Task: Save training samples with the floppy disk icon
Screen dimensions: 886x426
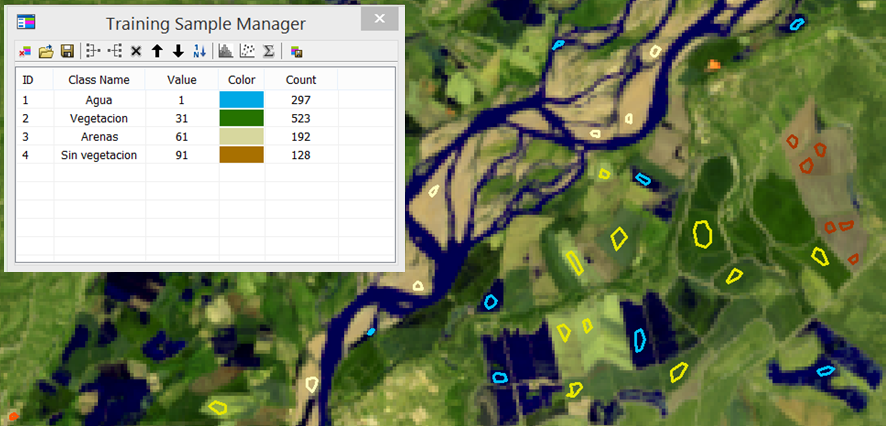Action: click(x=67, y=51)
